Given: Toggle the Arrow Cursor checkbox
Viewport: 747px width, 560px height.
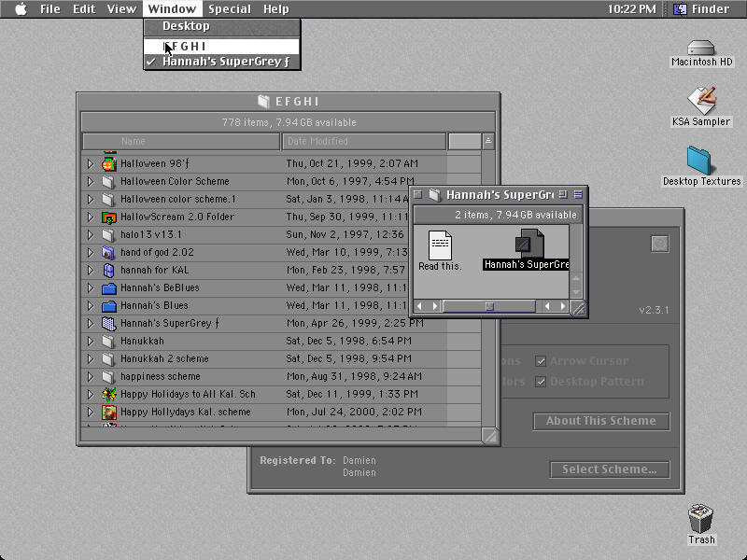Looking at the screenshot, I should tap(541, 361).
